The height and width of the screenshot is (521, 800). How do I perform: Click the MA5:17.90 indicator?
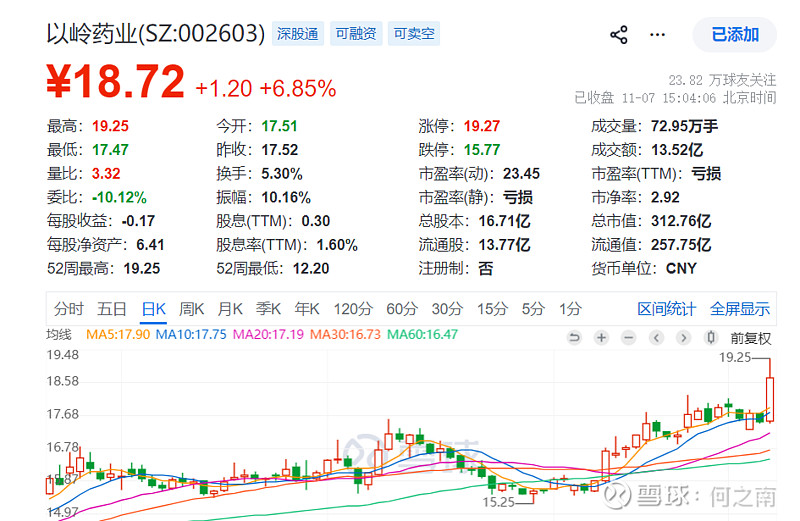pos(118,335)
